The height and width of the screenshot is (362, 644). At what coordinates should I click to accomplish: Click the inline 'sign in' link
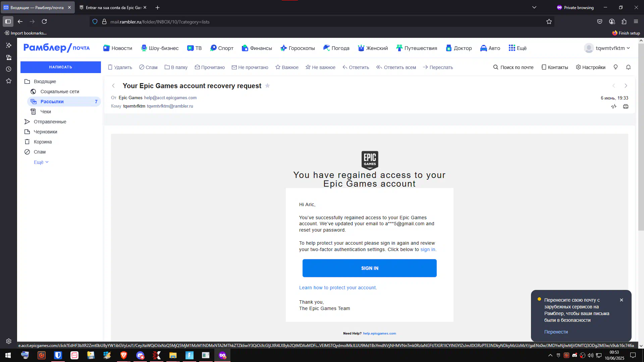[428, 249]
